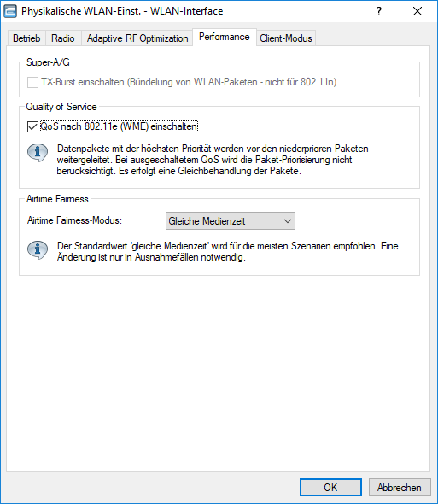Click the question mark help icon

click(x=379, y=11)
